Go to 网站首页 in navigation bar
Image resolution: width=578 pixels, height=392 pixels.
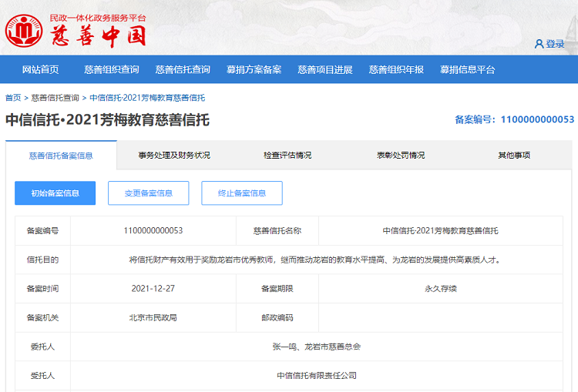coord(40,69)
